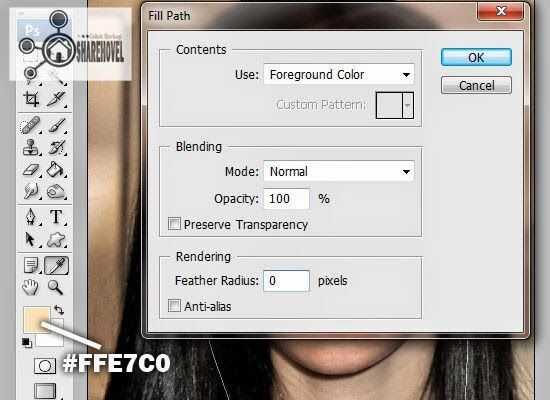Viewport: 550px width, 400px height.
Task: Select the Eraser tool
Action: point(31,170)
